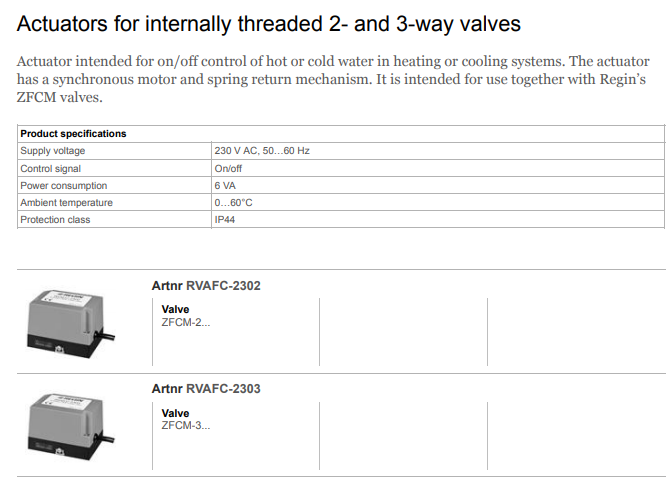Click the 6 VA power value
This screenshot has width=669, height=477.
224,185
